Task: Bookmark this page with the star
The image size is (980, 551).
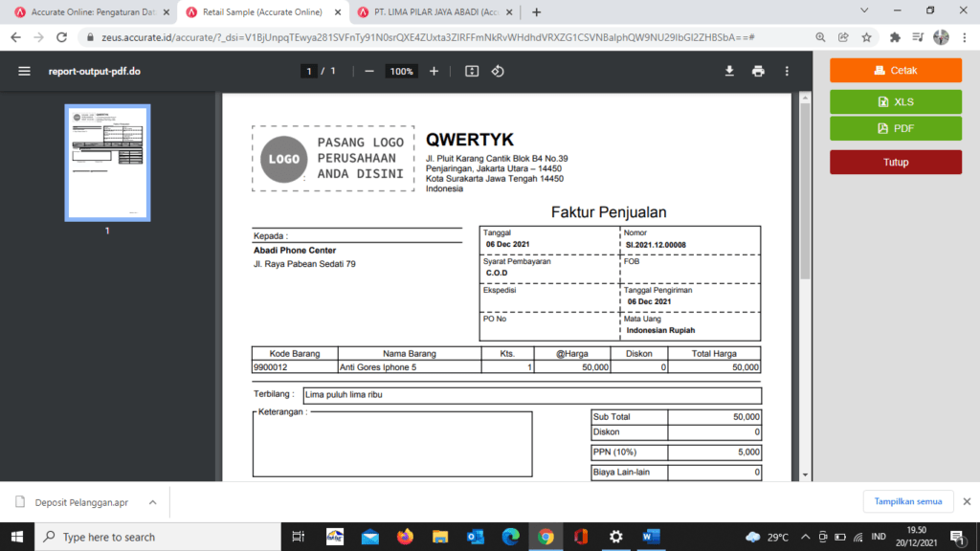Action: (866, 37)
